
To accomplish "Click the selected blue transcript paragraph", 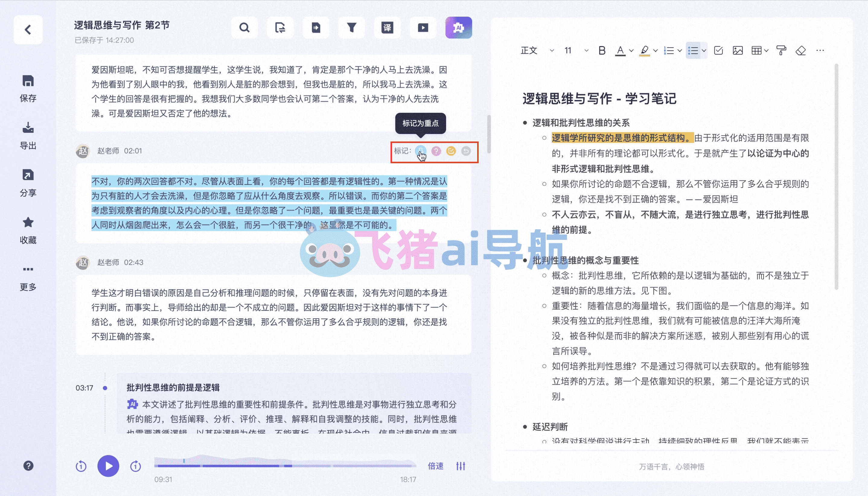I will pyautogui.click(x=269, y=203).
